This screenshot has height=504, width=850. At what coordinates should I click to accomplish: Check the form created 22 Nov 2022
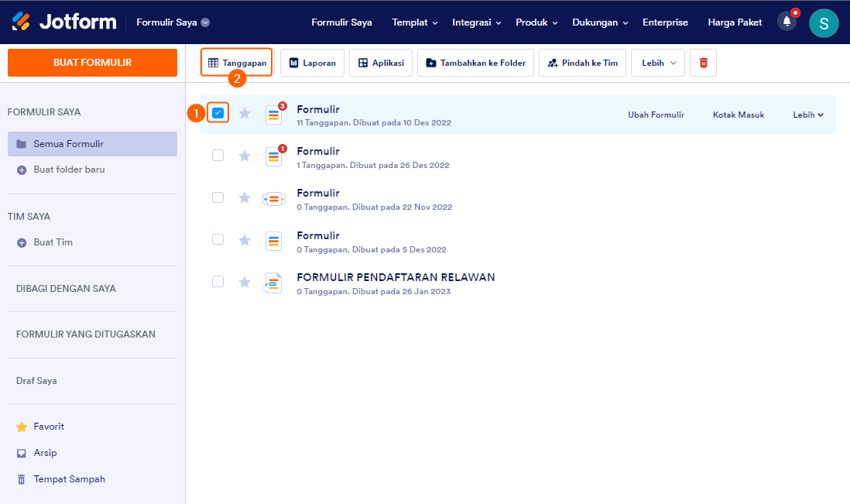coord(218,197)
